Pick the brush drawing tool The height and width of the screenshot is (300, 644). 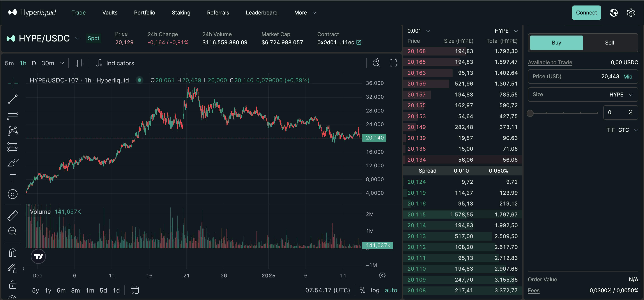point(12,163)
